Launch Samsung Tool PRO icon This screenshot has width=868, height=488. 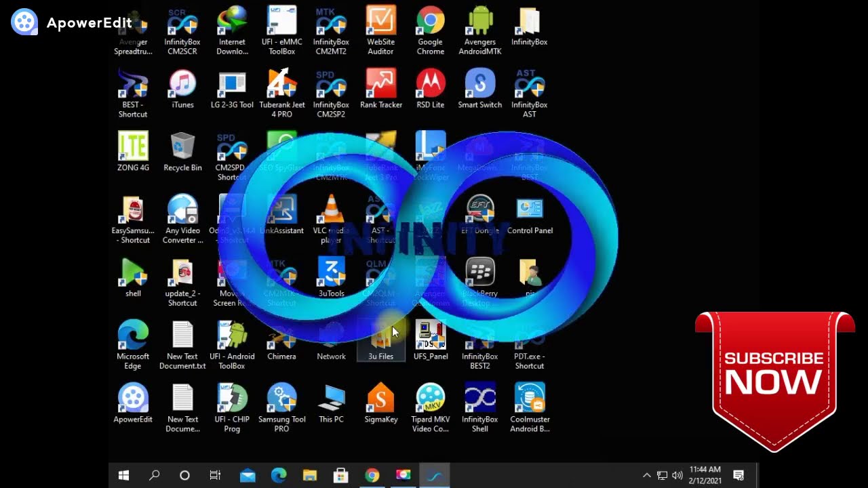click(x=281, y=409)
